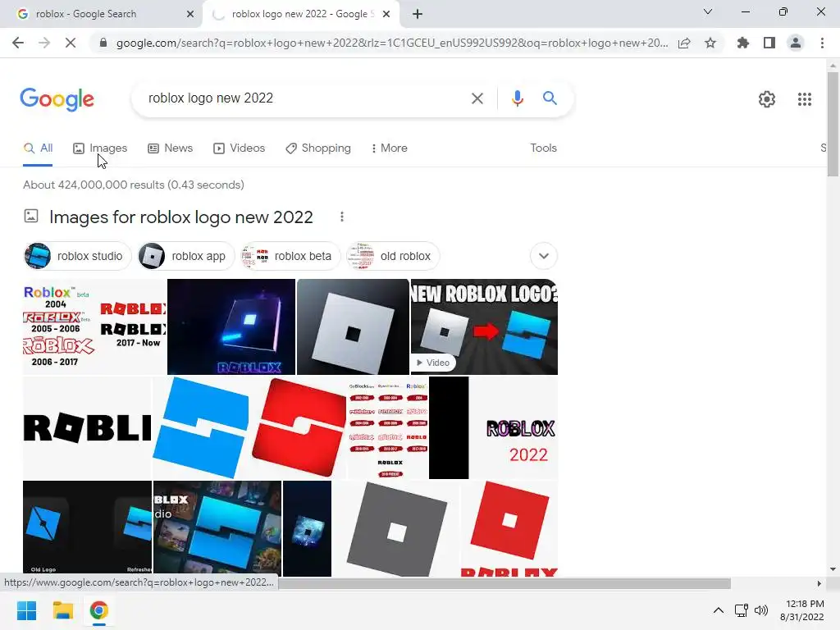Close the 'roblox logo new 2022' tab
Viewport: 840px width, 630px height.
(x=386, y=14)
